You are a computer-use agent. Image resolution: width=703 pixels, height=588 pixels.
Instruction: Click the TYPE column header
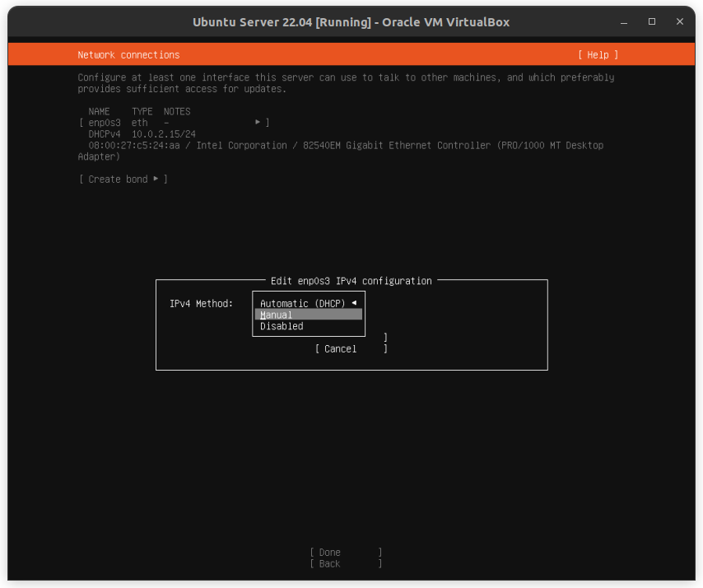click(142, 111)
